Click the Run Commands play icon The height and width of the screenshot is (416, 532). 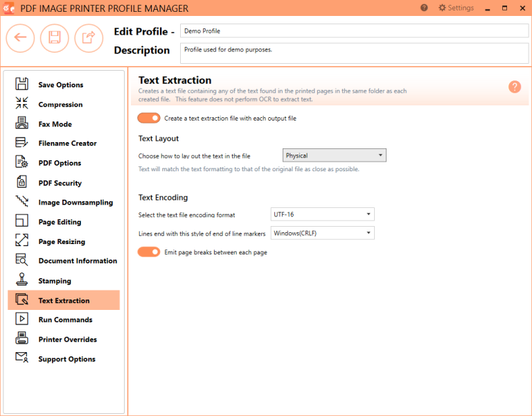point(21,319)
